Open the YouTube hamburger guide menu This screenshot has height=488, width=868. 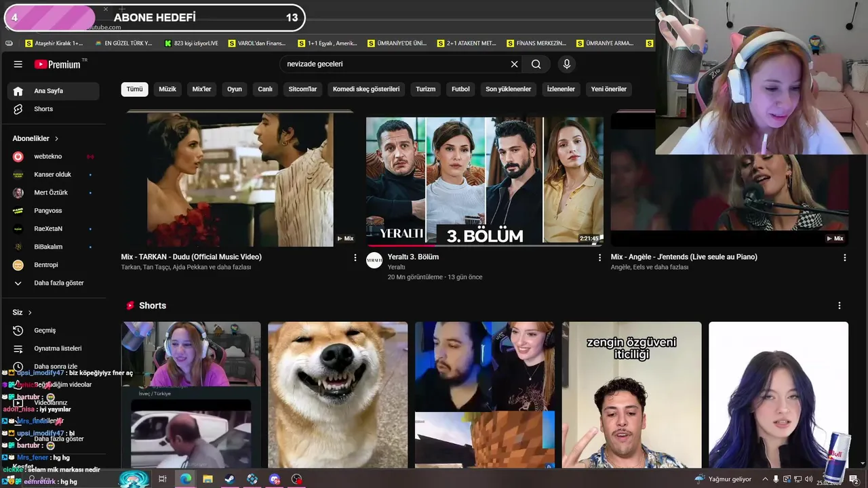click(18, 64)
